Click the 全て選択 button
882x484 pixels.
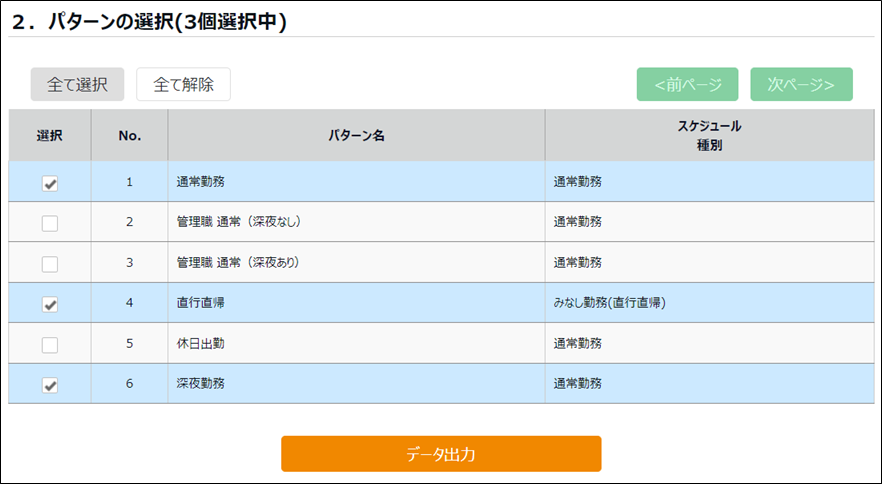pos(77,84)
